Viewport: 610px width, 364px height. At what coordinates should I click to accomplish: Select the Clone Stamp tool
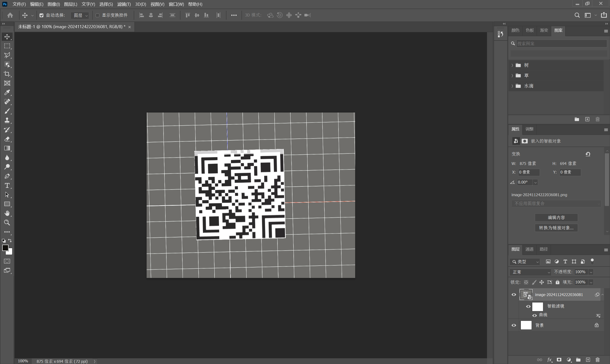pyautogui.click(x=7, y=120)
